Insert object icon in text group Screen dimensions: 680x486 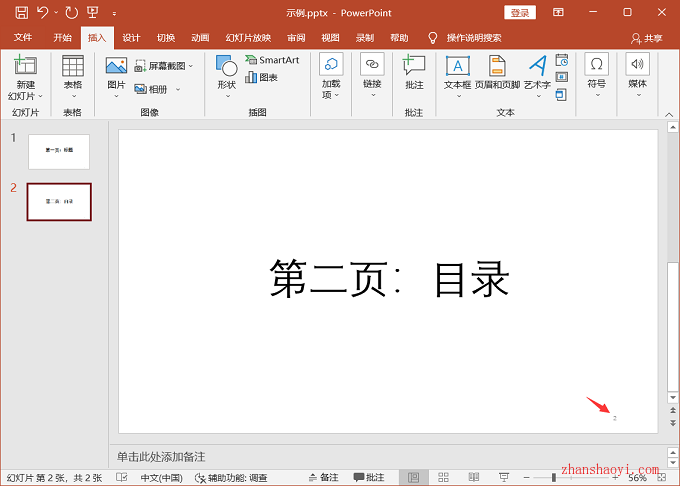pyautogui.click(x=562, y=95)
